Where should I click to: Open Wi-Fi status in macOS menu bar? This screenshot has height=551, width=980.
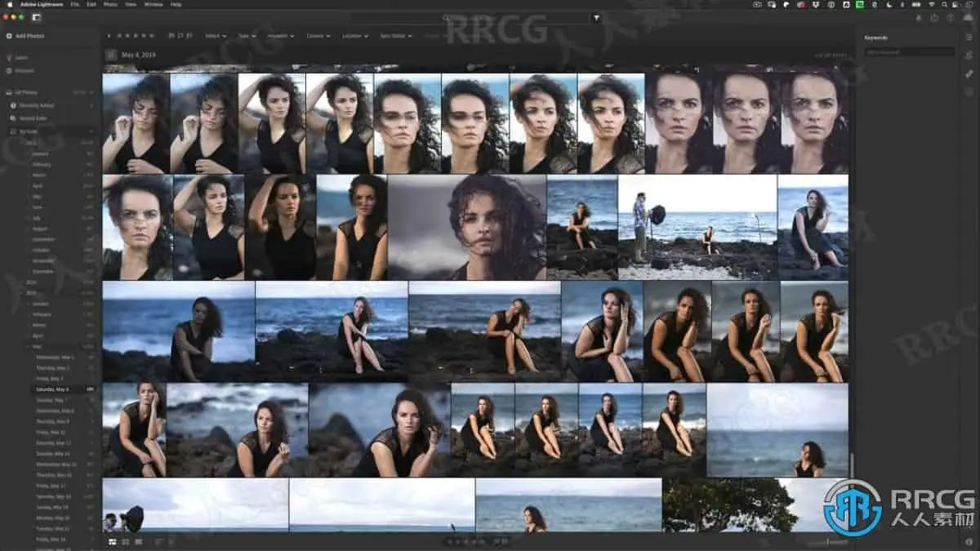click(932, 4)
